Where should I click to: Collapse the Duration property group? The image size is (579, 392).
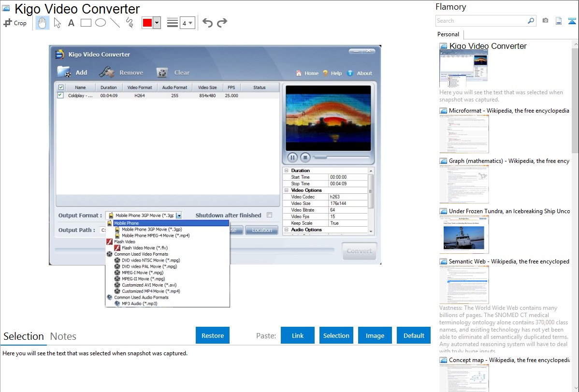(x=286, y=170)
